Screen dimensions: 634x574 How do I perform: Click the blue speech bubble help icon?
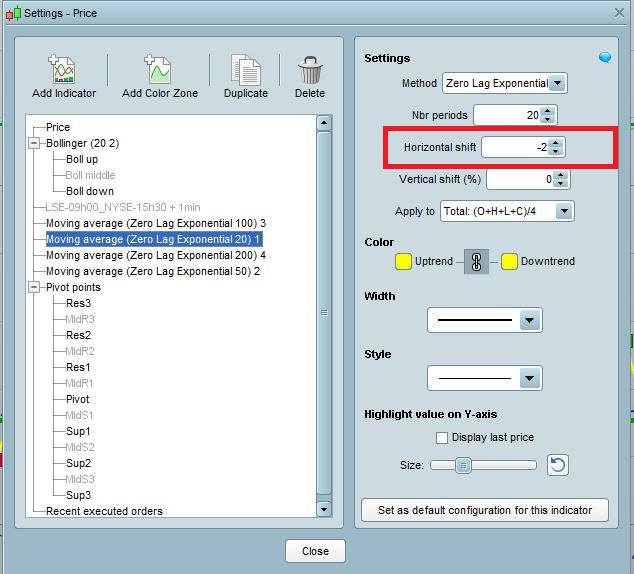click(x=605, y=57)
